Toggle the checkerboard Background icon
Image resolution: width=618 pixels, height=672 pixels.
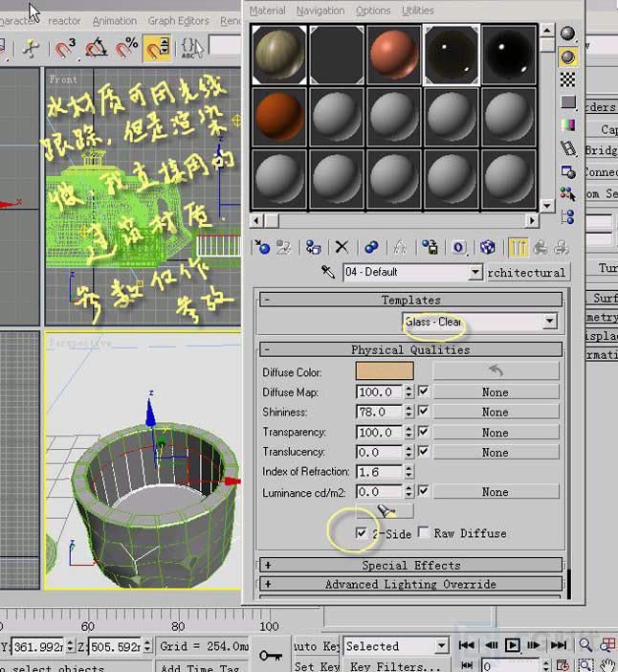[x=568, y=79]
